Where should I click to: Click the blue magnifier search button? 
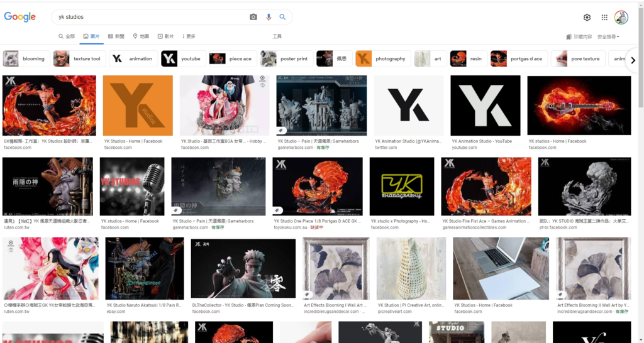click(282, 17)
